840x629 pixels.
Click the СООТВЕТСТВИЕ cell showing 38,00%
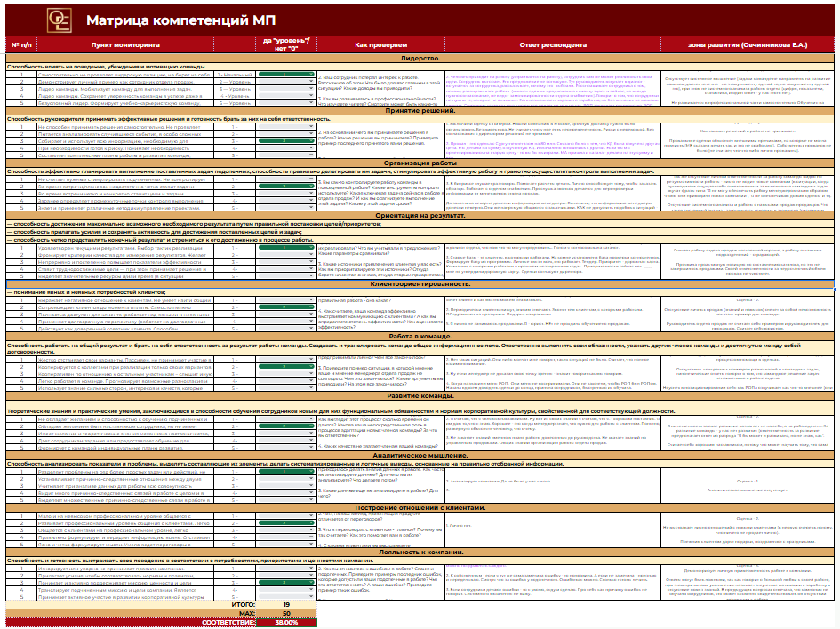[286, 623]
